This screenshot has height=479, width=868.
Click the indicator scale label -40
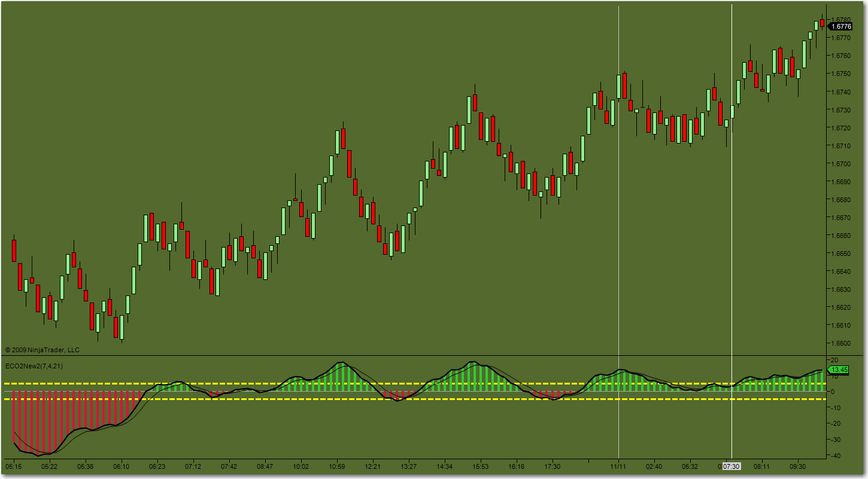tap(836, 456)
